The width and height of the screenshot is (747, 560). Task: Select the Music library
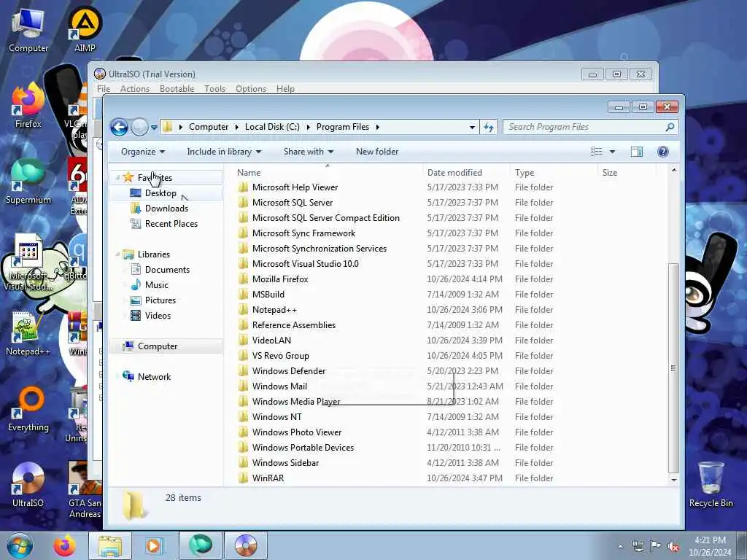tap(156, 285)
